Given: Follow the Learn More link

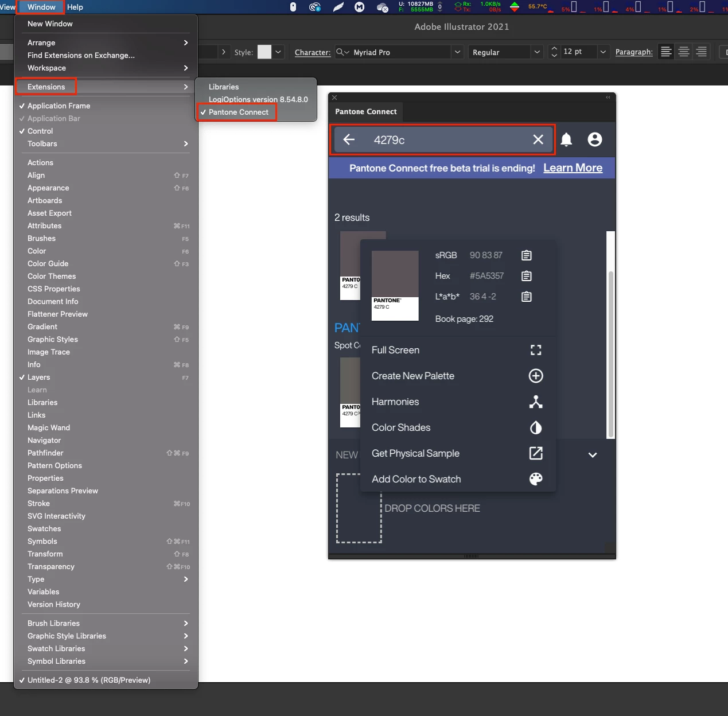Looking at the screenshot, I should [x=573, y=168].
